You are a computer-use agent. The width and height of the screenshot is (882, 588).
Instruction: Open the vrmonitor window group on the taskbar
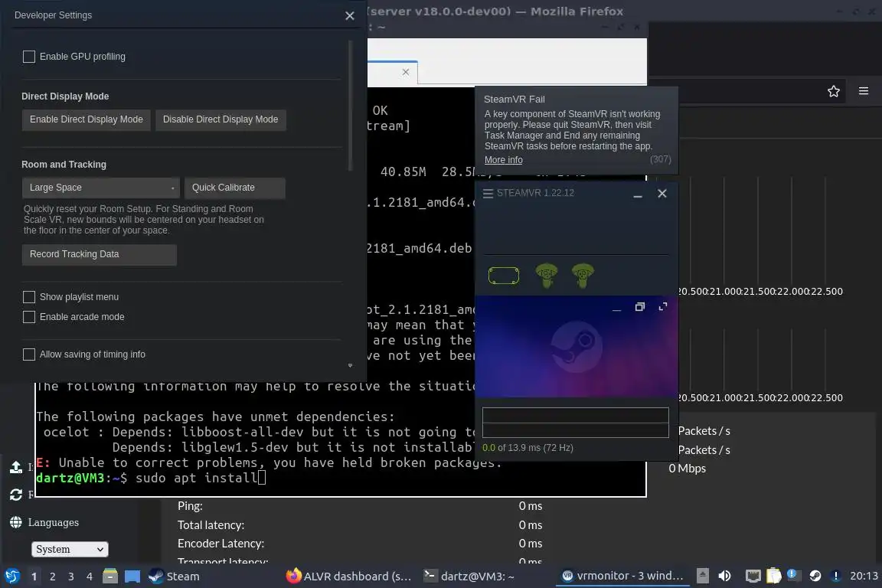tap(622, 576)
